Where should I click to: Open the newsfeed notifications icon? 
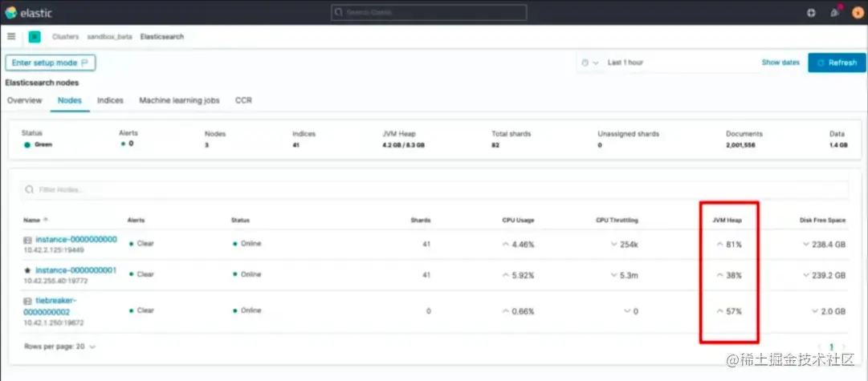click(x=835, y=12)
